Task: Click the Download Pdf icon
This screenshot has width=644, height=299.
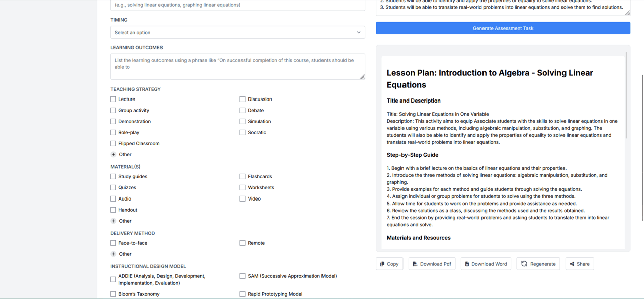Action: pos(414,263)
